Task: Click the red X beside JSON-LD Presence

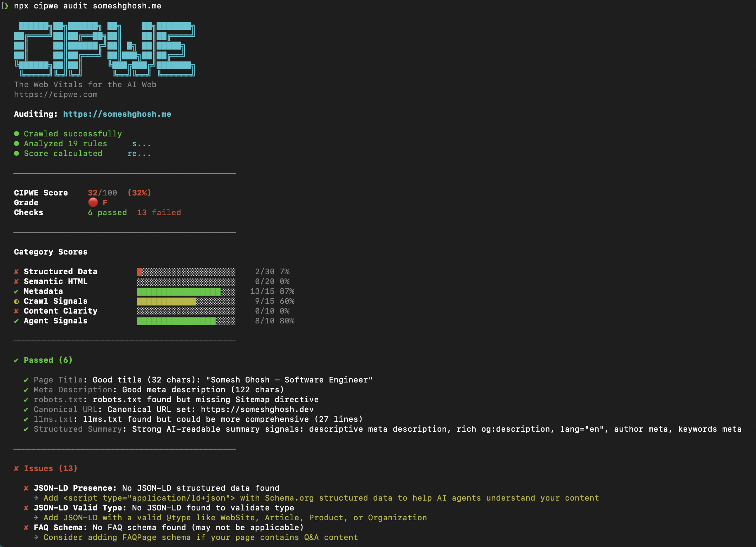Action: coord(26,488)
